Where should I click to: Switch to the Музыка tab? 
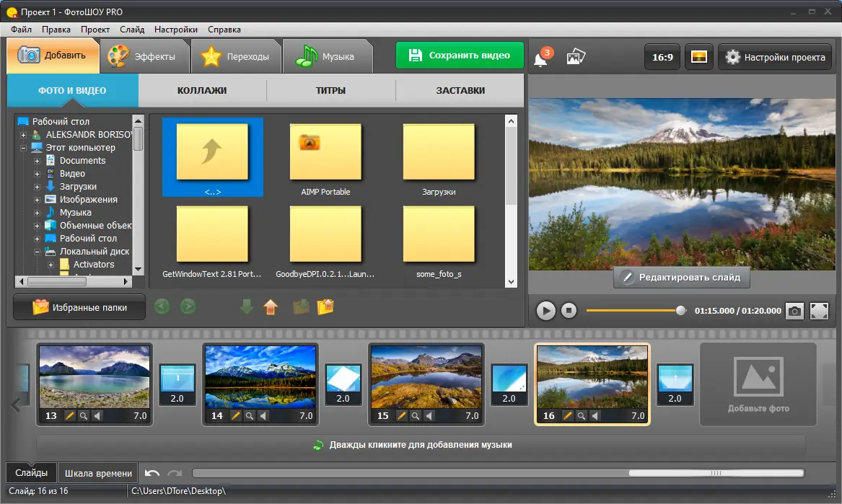tap(328, 56)
